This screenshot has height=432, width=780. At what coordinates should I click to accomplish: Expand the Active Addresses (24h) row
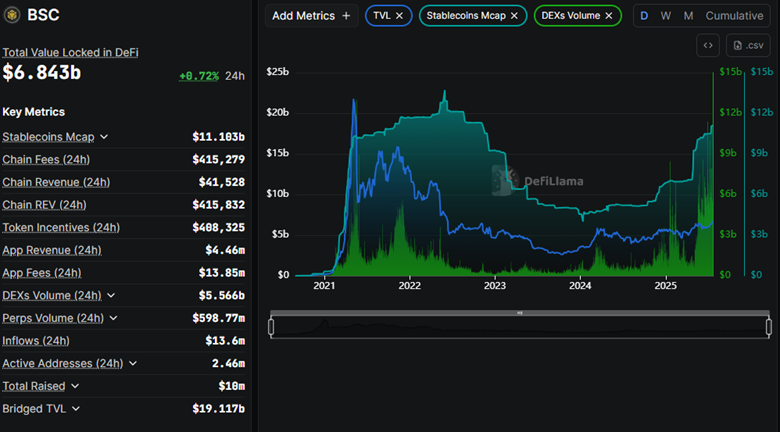point(133,364)
